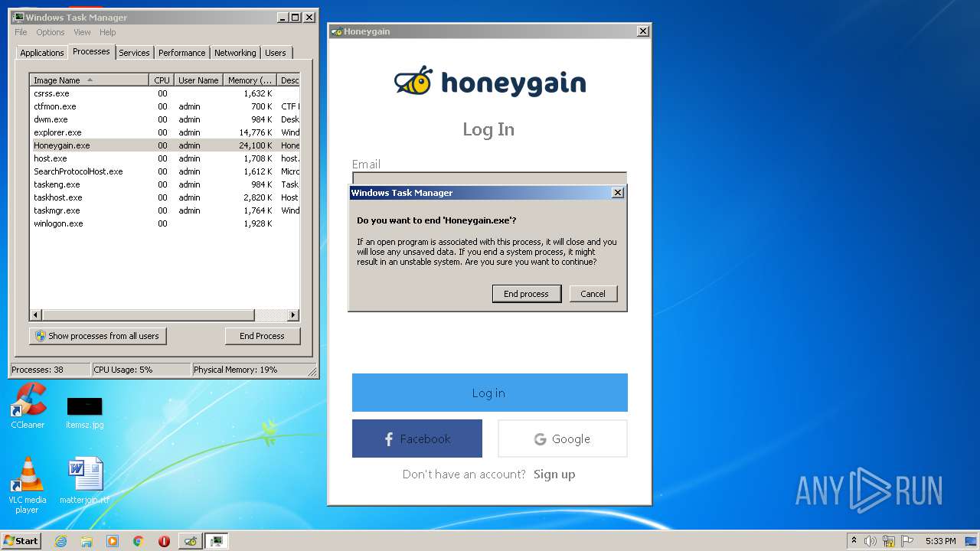Select the host.exe process row
This screenshot has height=551, width=980.
(165, 158)
